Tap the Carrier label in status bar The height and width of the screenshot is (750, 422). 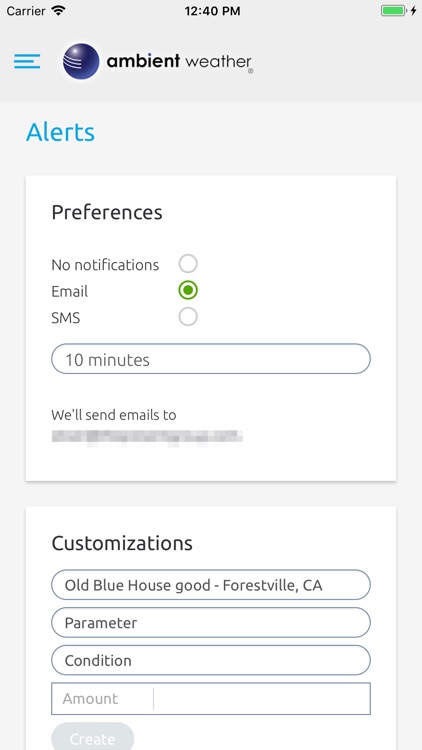pyautogui.click(x=26, y=11)
